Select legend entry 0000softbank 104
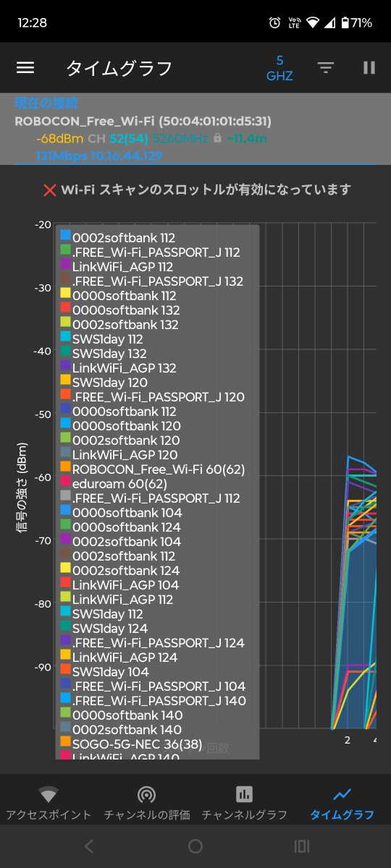Viewport: 391px width, 868px height. [x=122, y=512]
